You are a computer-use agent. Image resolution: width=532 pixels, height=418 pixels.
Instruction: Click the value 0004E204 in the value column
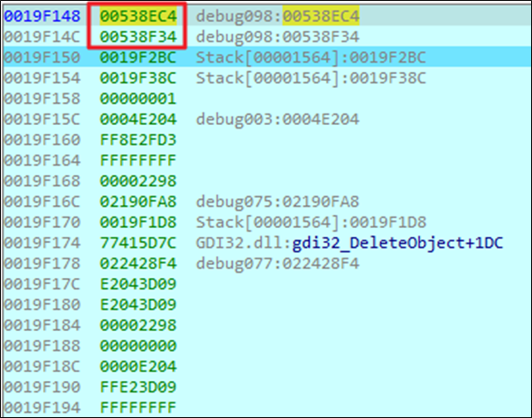[x=138, y=119]
